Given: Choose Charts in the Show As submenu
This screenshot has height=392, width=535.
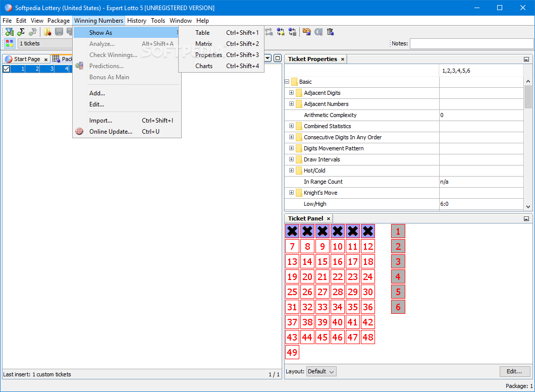Looking at the screenshot, I should pyautogui.click(x=222, y=66).
